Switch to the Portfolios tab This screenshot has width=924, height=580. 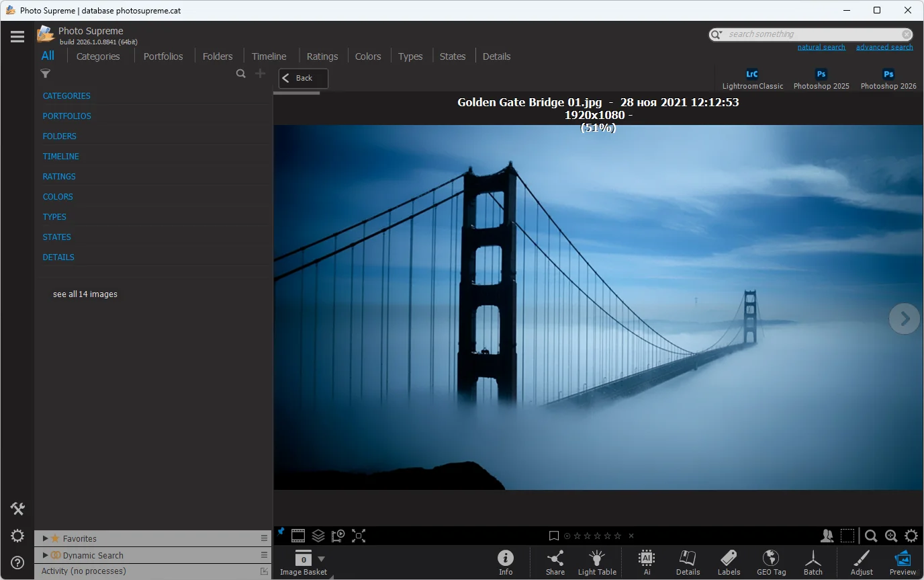coord(163,56)
